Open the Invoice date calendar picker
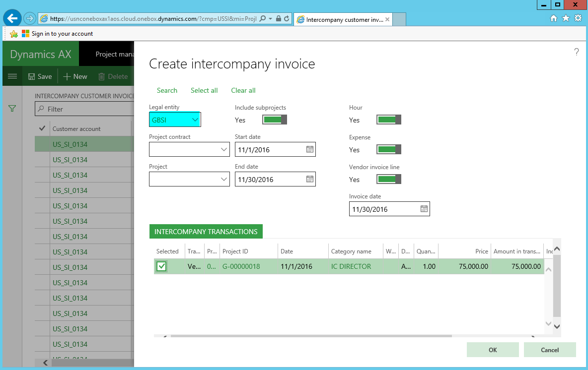The width and height of the screenshot is (588, 370). pyautogui.click(x=424, y=209)
